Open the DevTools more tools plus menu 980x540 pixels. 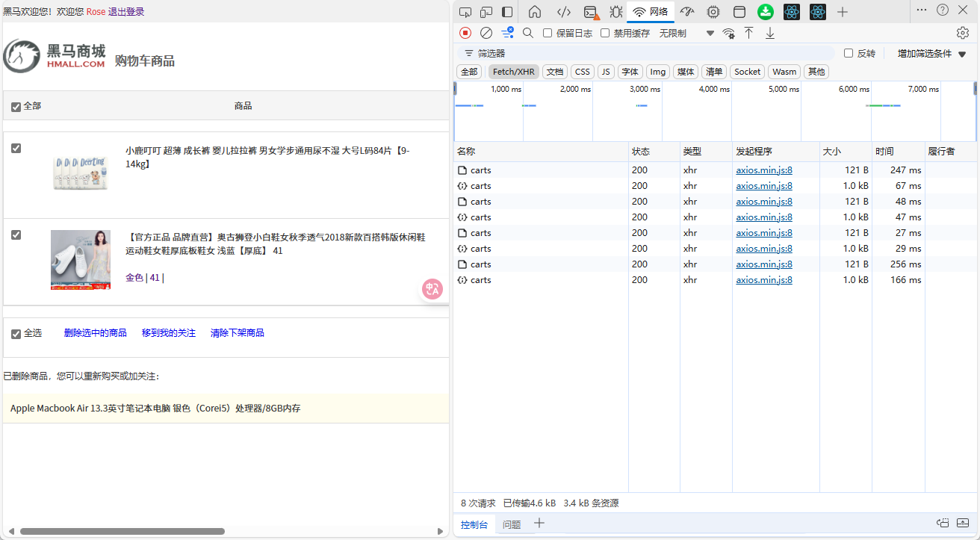point(843,12)
